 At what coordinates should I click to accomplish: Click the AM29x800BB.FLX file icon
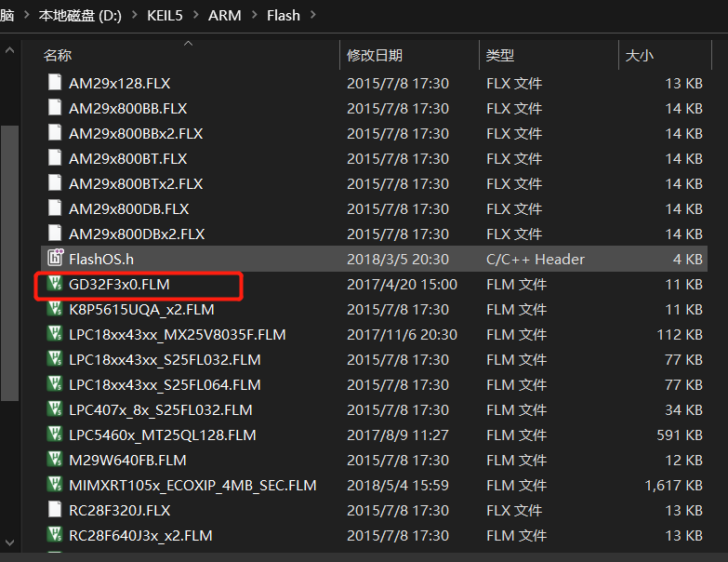pyautogui.click(x=55, y=107)
